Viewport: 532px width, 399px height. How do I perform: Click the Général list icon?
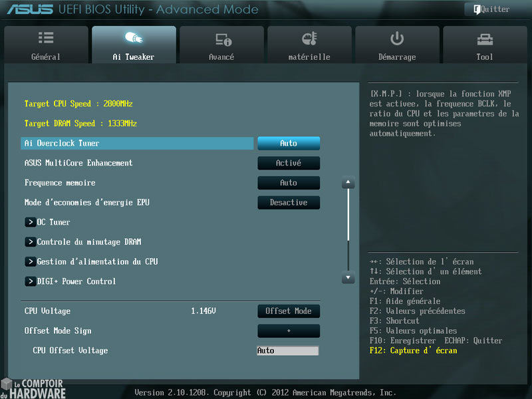coord(46,39)
